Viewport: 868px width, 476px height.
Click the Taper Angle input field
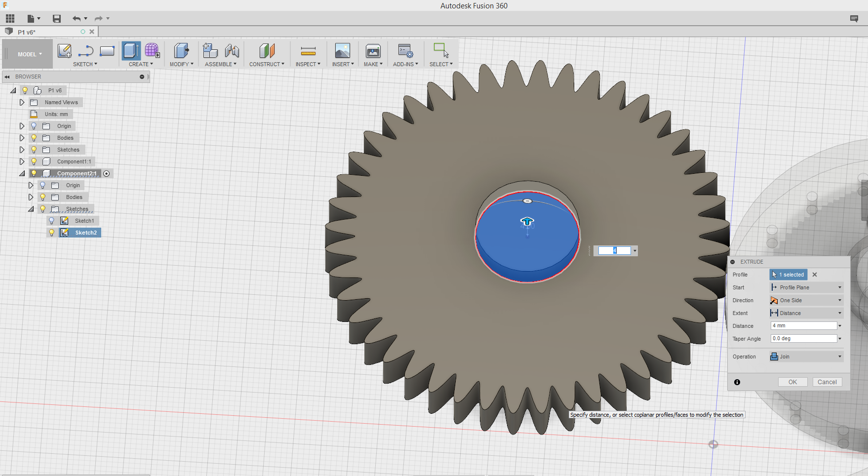click(803, 338)
